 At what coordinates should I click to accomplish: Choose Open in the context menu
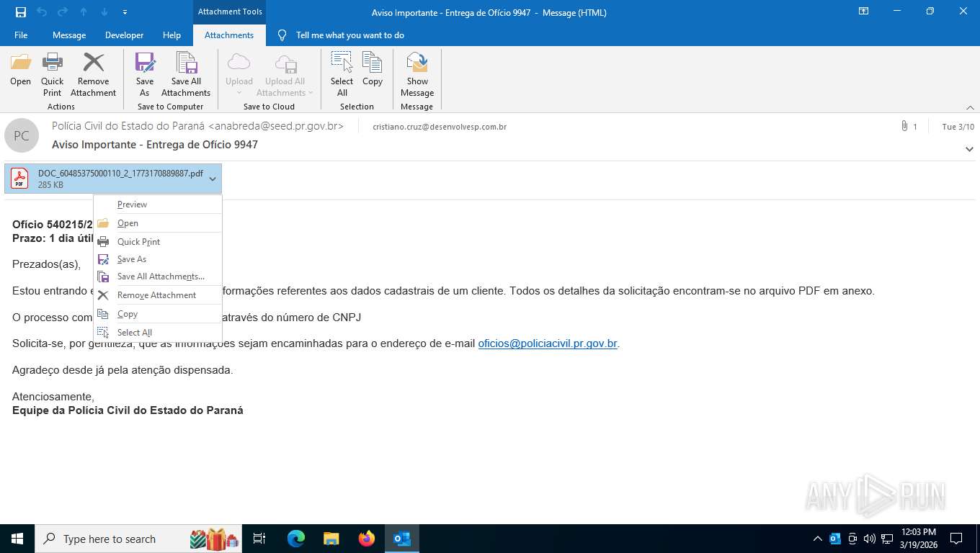pos(158,223)
